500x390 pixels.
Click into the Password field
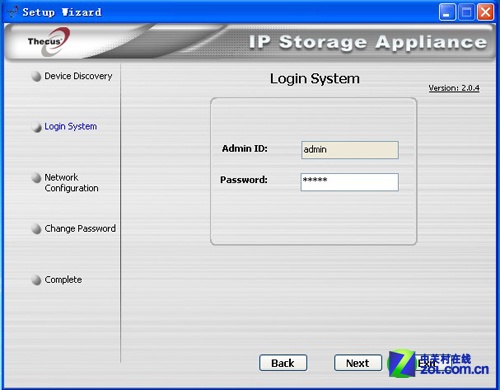click(x=349, y=182)
